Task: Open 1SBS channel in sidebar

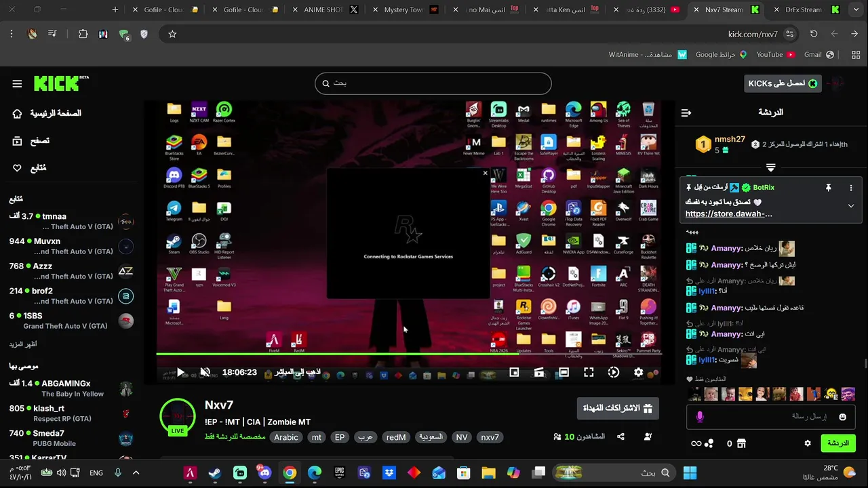Action: (71, 321)
